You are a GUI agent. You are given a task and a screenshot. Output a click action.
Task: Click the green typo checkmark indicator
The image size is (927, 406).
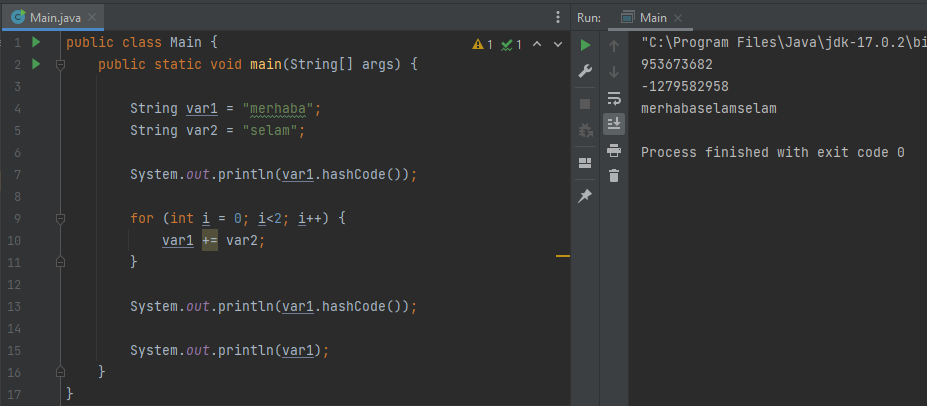click(511, 44)
